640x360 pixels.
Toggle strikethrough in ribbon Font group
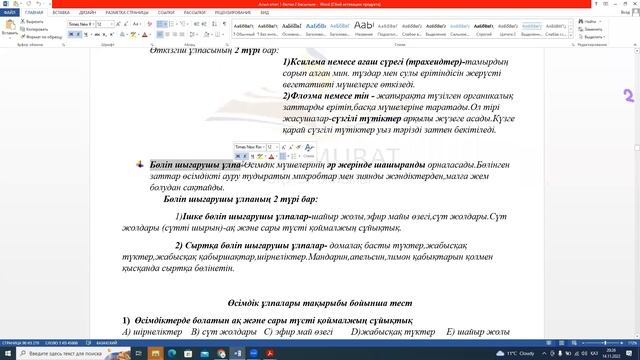[x=97, y=34]
